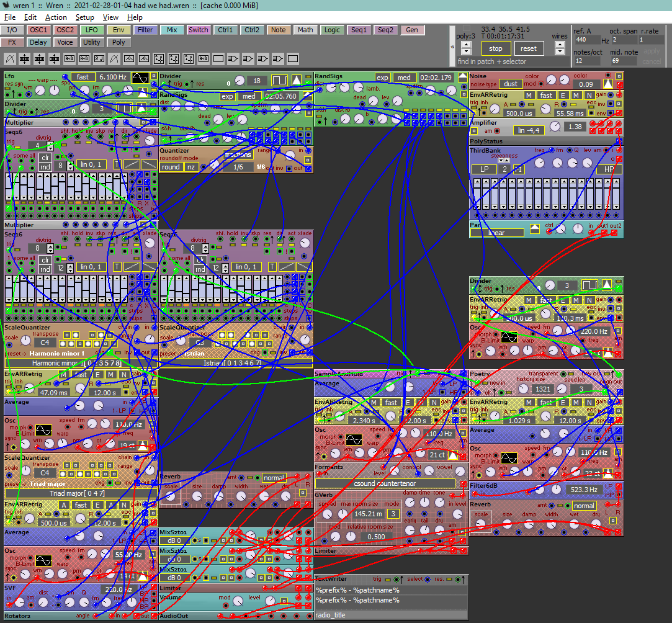This screenshot has height=623, width=672.
Task: Click the reset button
Action: click(x=529, y=48)
